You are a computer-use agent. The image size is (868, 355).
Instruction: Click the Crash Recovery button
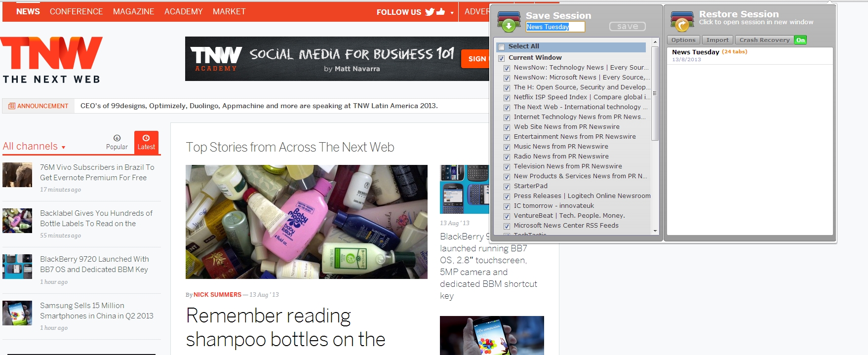(x=764, y=40)
